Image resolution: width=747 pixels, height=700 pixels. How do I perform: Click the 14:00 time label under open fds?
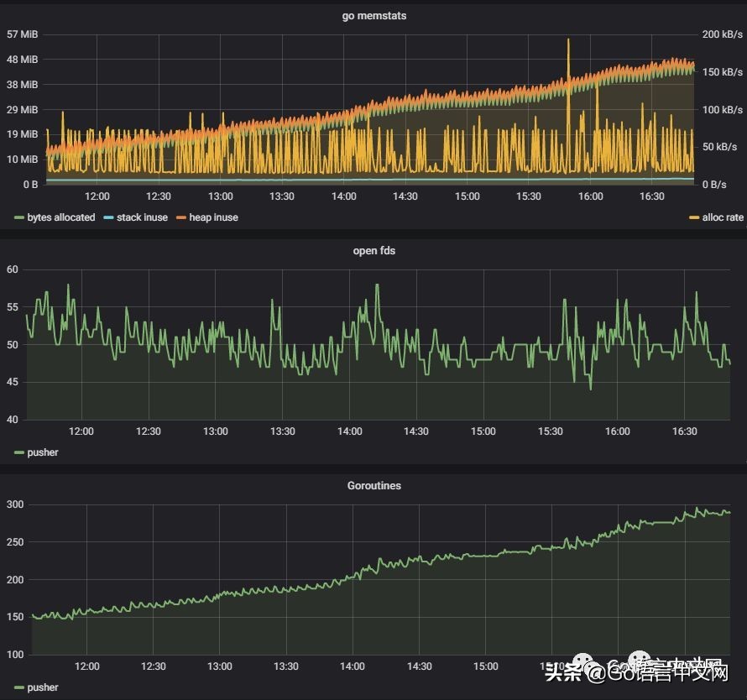click(349, 431)
